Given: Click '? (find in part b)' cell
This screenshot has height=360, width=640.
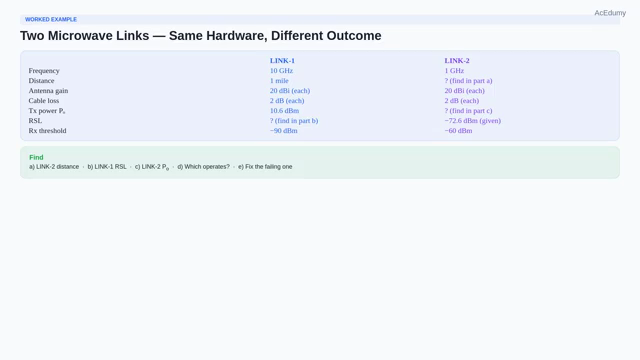Looking at the screenshot, I should (294, 120).
